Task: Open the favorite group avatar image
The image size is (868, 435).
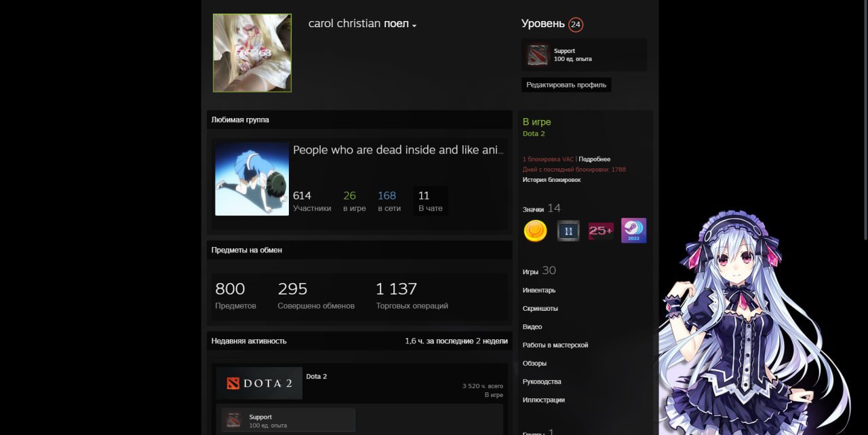Action: coord(252,179)
